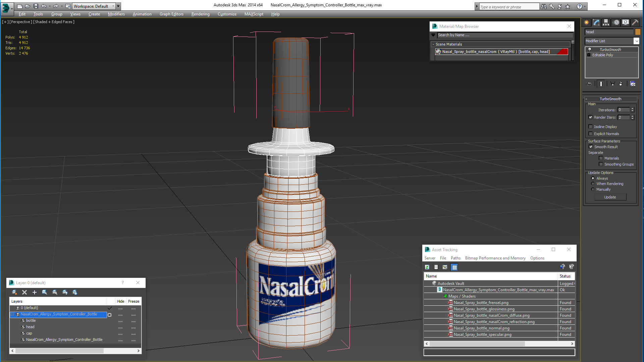Open the Display panel tab

(x=626, y=22)
